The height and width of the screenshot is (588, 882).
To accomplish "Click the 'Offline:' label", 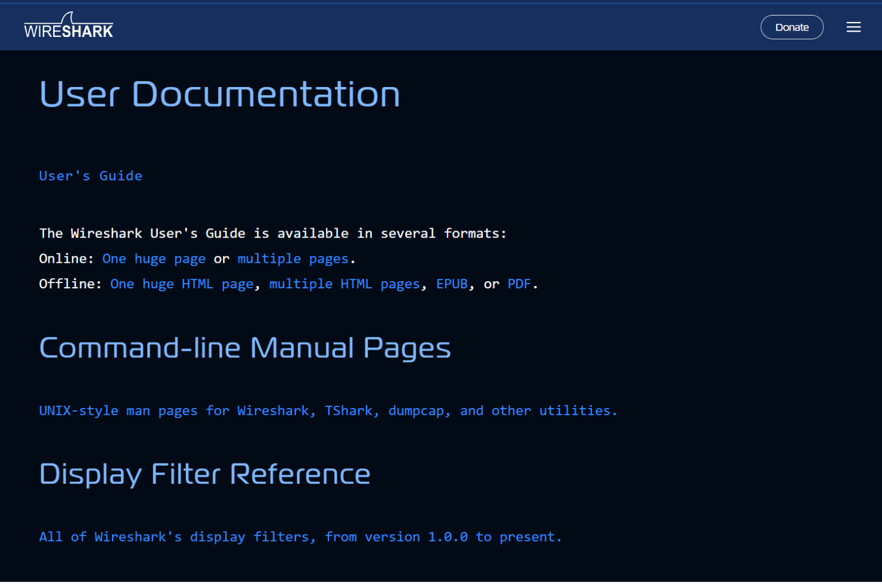I will (70, 284).
